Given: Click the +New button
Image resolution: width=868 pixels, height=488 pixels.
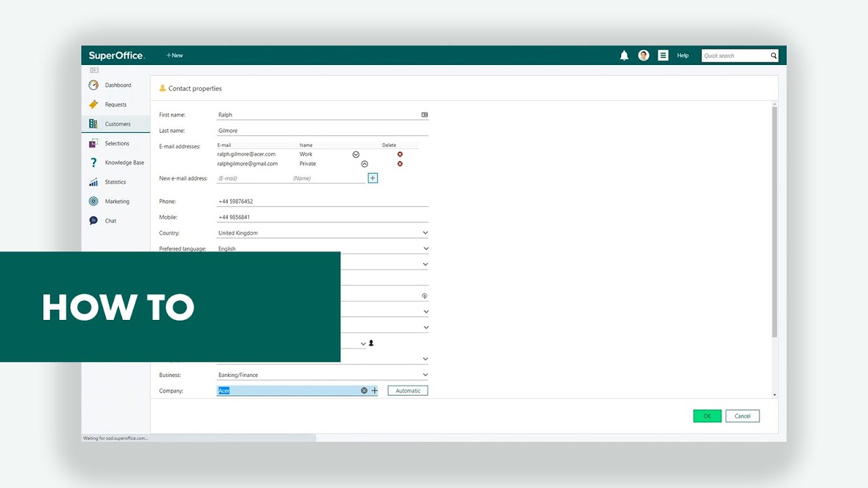Looking at the screenshot, I should [x=174, y=56].
